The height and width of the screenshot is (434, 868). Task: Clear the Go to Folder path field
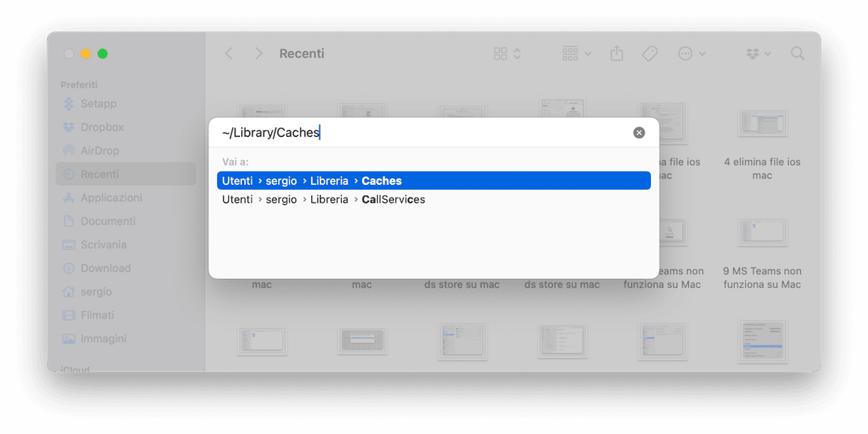point(639,133)
